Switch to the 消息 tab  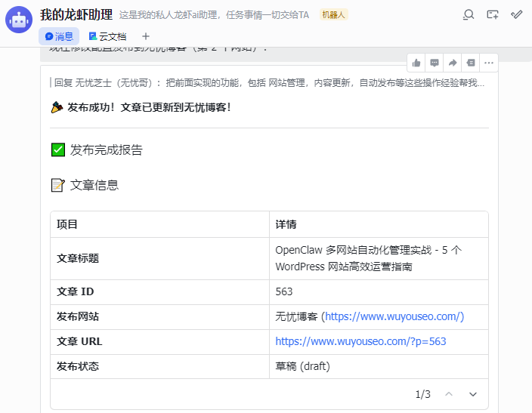[x=59, y=35]
